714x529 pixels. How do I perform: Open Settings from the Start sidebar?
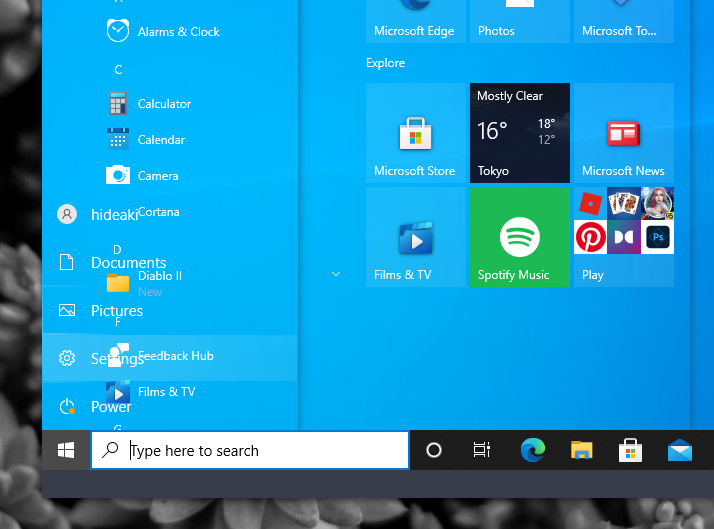coord(169,358)
